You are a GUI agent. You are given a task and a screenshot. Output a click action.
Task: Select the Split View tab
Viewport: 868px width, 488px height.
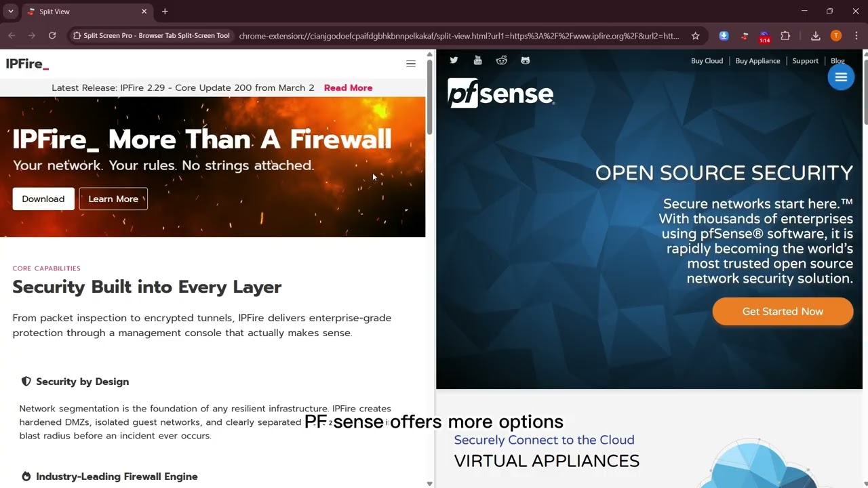click(87, 12)
